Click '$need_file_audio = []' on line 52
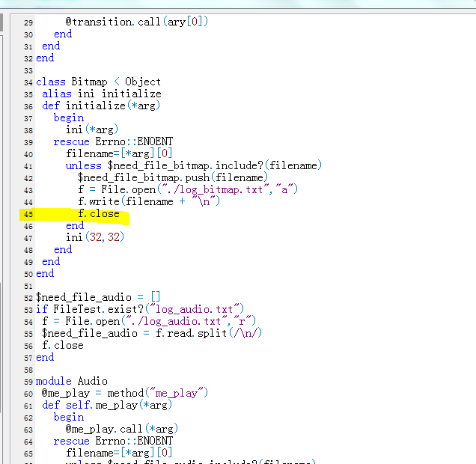The width and height of the screenshot is (476, 464). tap(98, 297)
